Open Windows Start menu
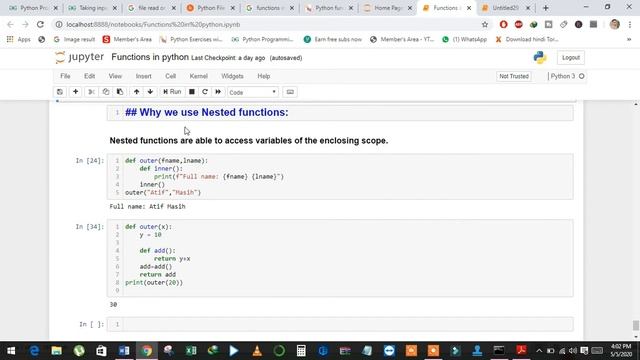This screenshot has width=640, height=360. pos(11,351)
